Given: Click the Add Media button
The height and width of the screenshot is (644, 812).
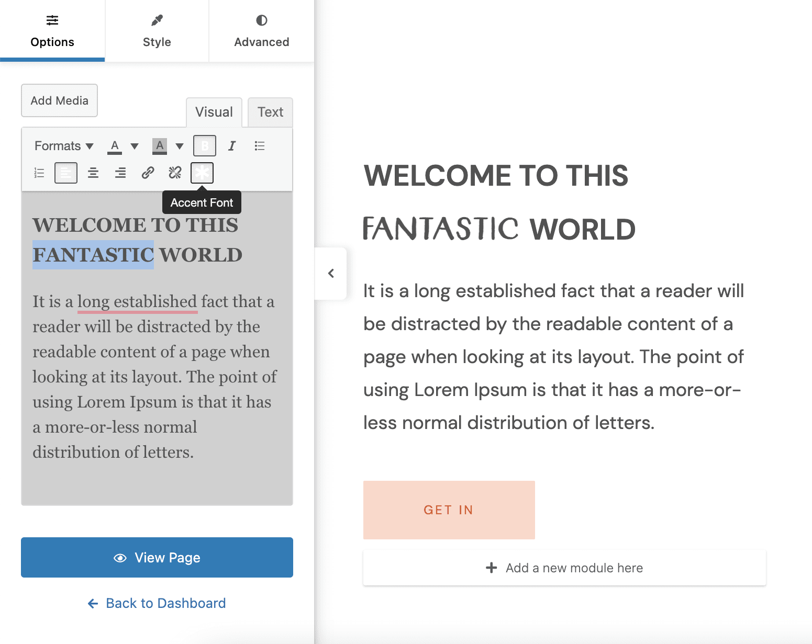Looking at the screenshot, I should pos(59,100).
